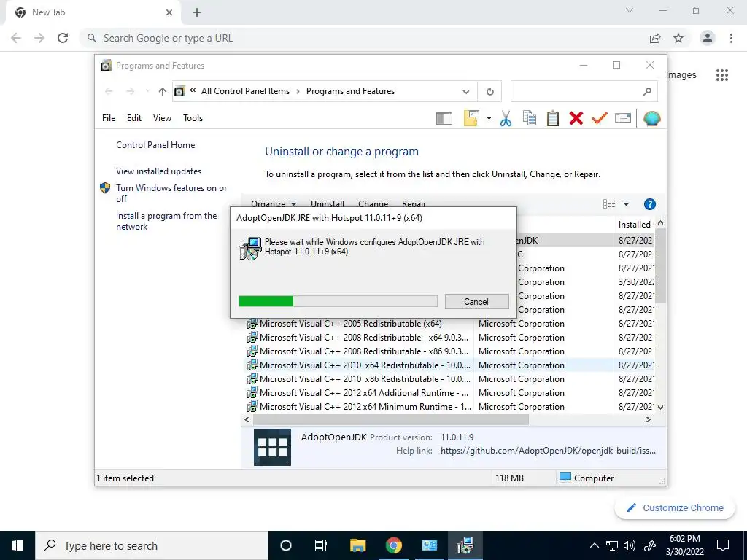Viewport: 747px width, 560px height.
Task: Click the Repair toolbar button
Action: coord(414,203)
